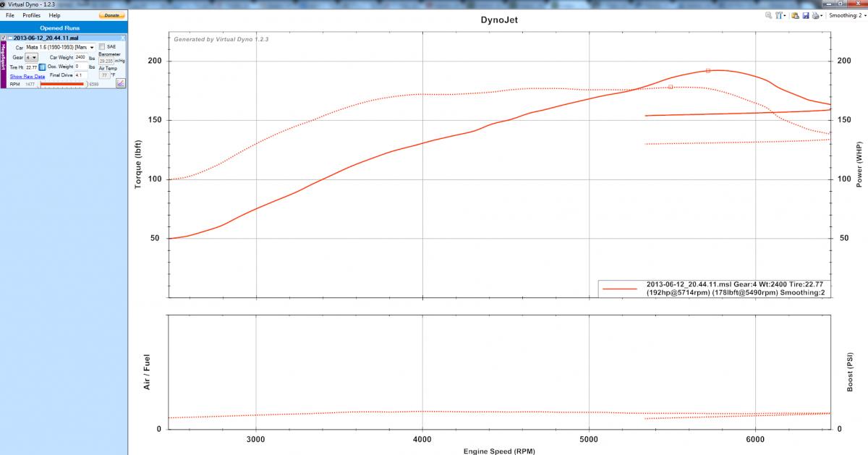Screen dimensions: 868x455
Task: Click the RPM range slider
Action: 62,84
